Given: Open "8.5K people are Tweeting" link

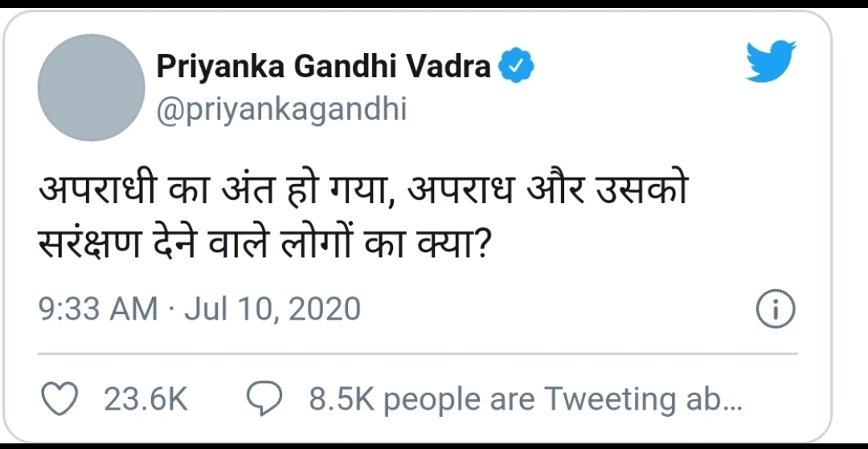Looking at the screenshot, I should (526, 399).
